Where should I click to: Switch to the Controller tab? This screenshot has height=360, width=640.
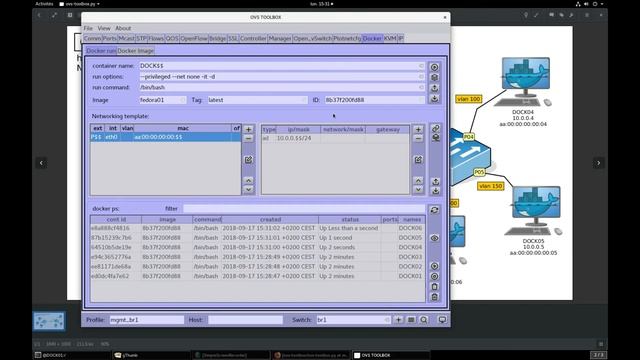[253, 38]
